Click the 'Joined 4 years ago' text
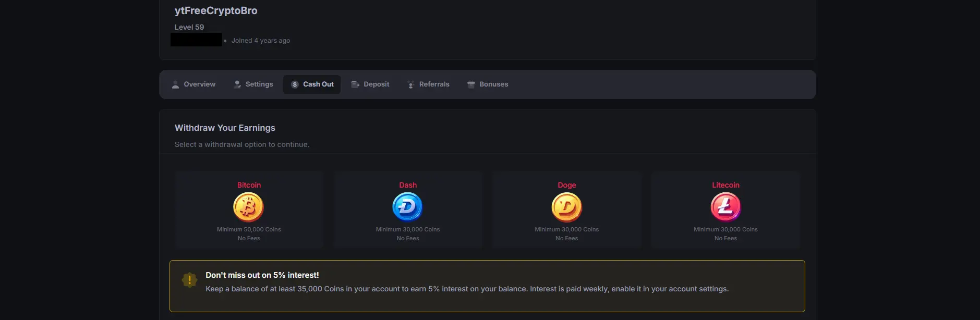This screenshot has width=980, height=320. [x=261, y=41]
